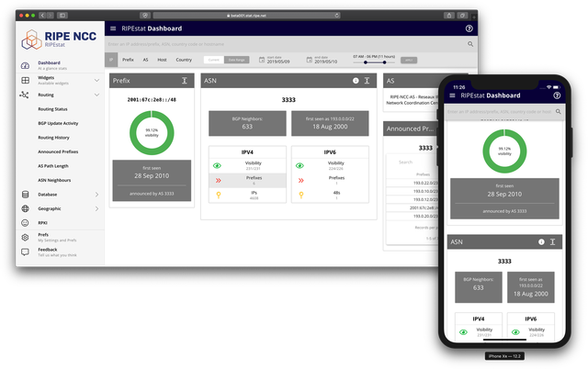Collapse the desktop ASN widget via header icon
The image size is (588, 369).
(x=367, y=81)
